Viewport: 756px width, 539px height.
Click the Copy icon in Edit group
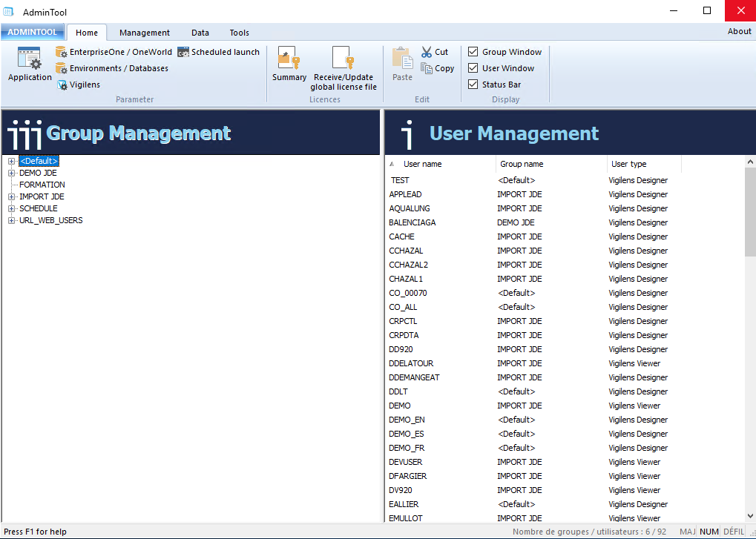coord(427,68)
